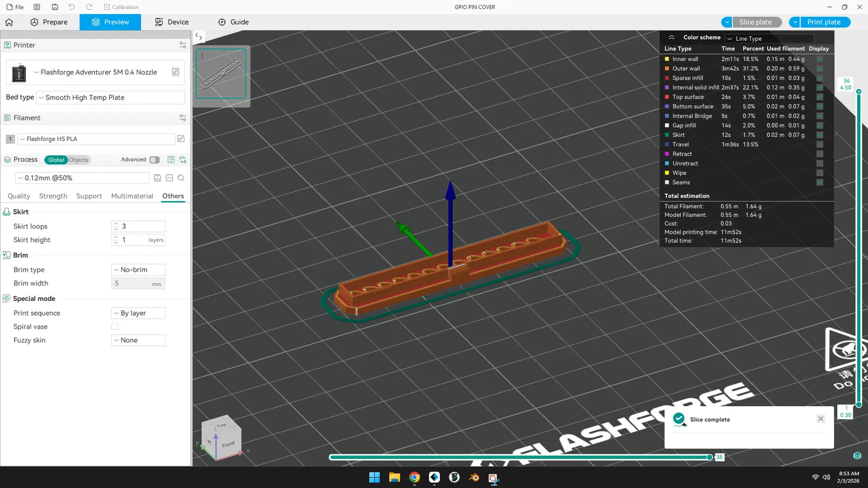
Task: Open the hamburger menu next to File
Action: [x=37, y=7]
